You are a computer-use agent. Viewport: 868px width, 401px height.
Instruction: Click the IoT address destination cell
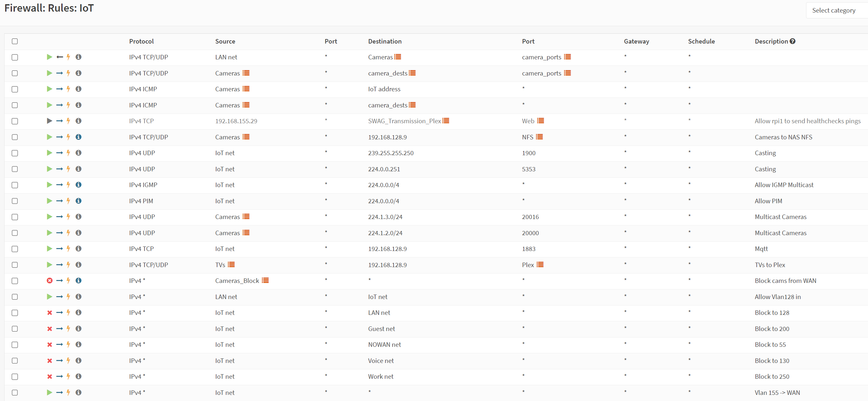pos(384,89)
